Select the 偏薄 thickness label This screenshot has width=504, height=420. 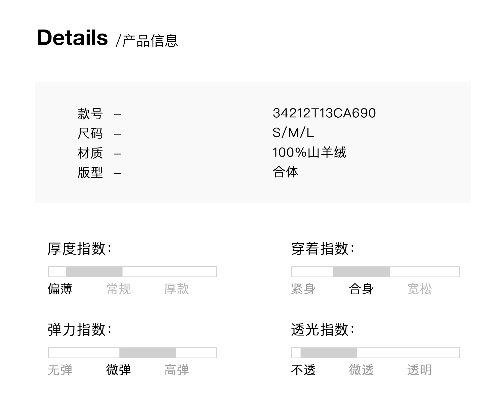60,289
